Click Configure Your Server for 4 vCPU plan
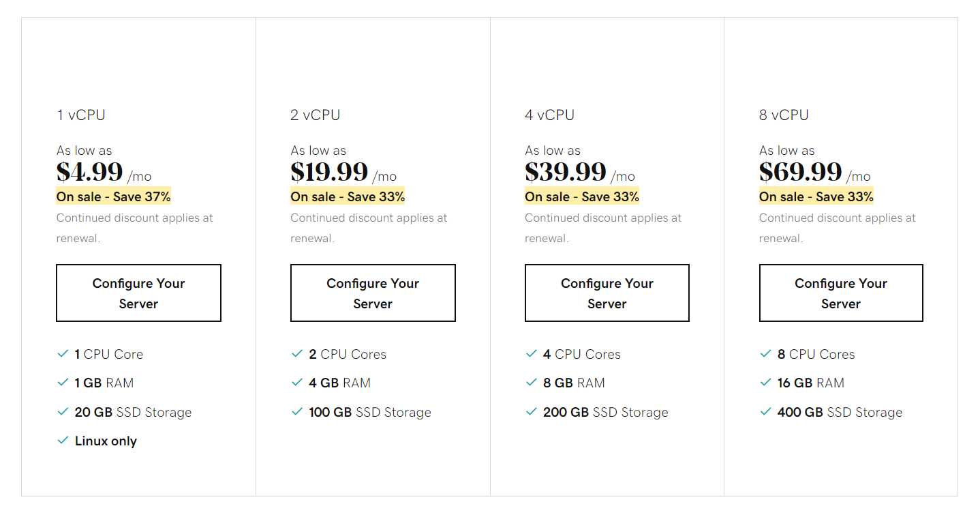Image resolution: width=980 pixels, height=517 pixels. [607, 293]
